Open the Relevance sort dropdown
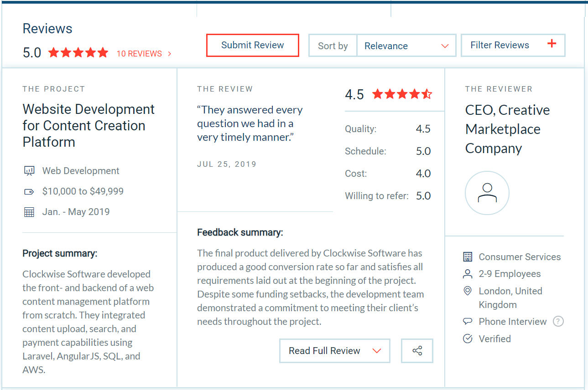 tap(406, 46)
